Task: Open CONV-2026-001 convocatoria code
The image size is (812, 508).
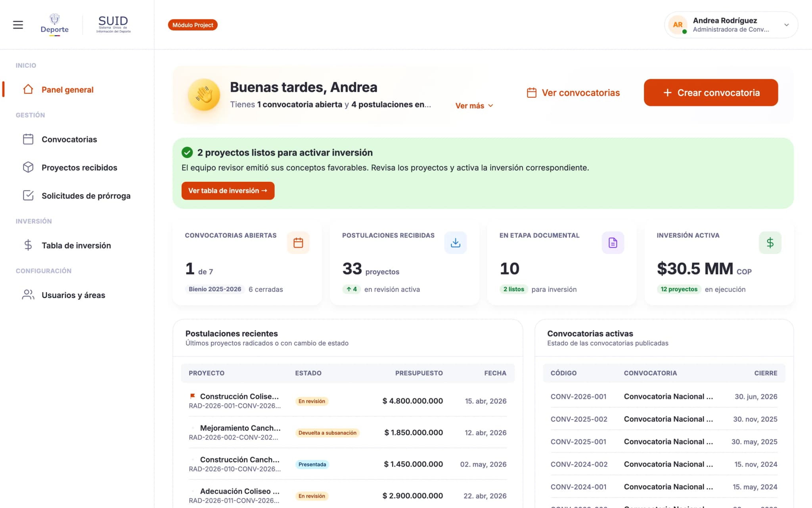Action: pyautogui.click(x=578, y=396)
